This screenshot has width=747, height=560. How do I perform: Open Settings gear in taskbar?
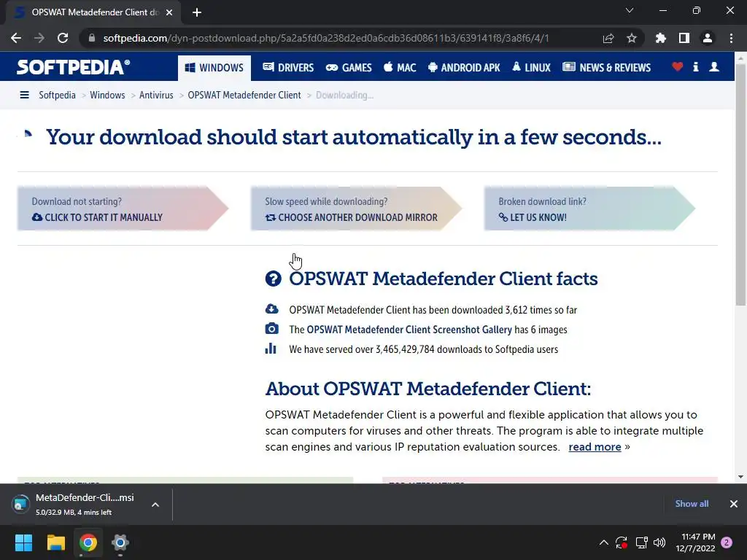tap(120, 542)
